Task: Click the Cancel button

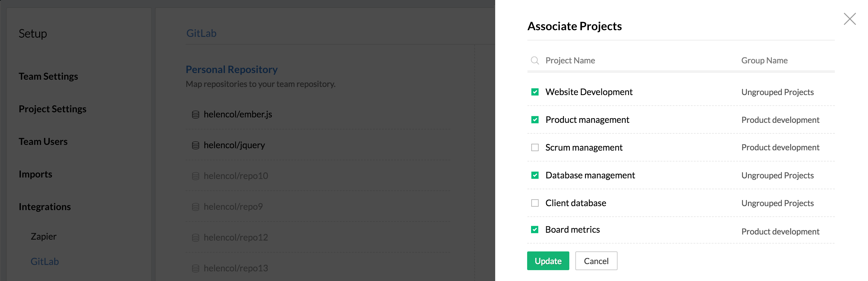Action: [596, 261]
